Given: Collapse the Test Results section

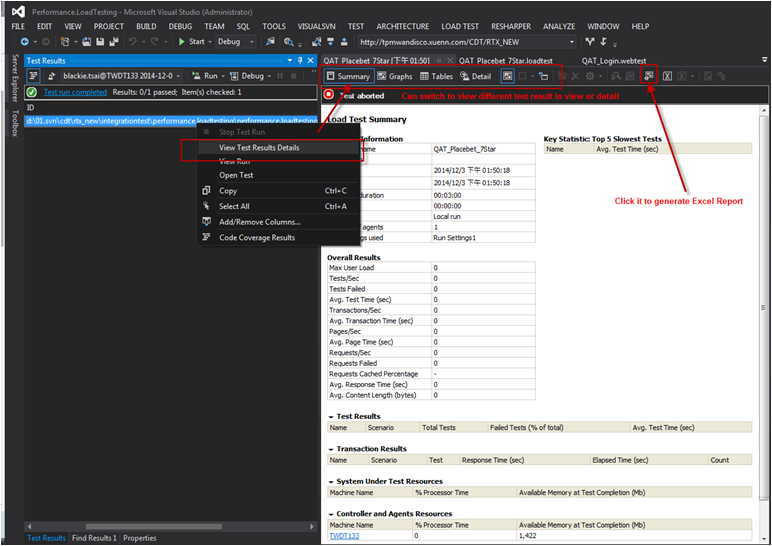Looking at the screenshot, I should click(x=332, y=416).
